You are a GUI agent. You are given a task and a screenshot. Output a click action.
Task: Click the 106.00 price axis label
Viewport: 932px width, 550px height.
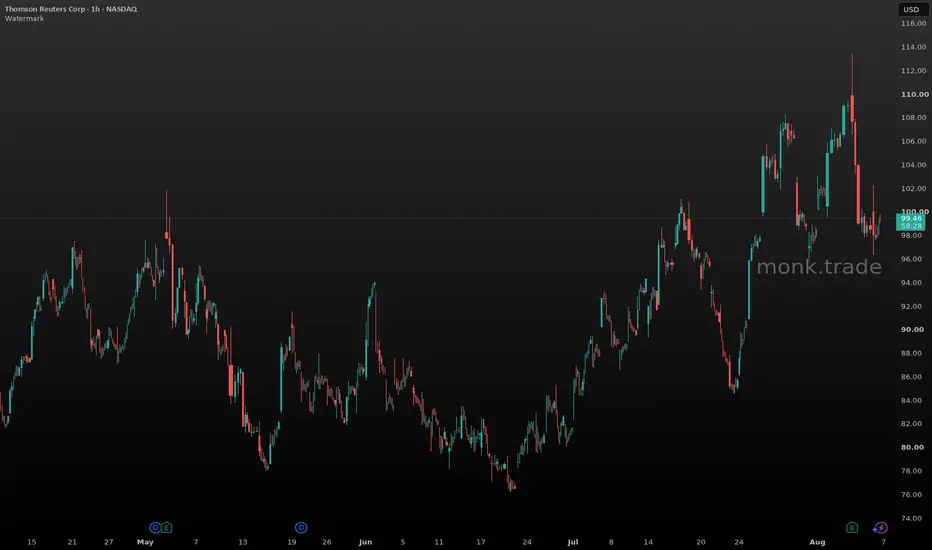tap(914, 142)
